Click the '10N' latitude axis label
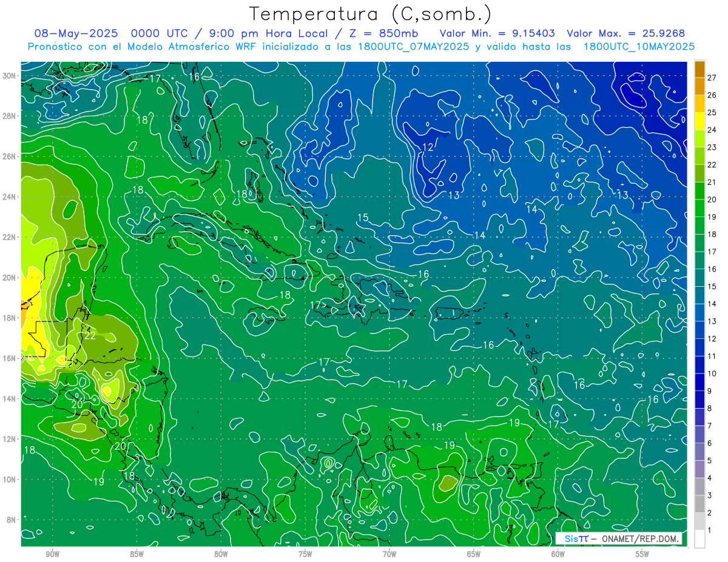 (9, 479)
